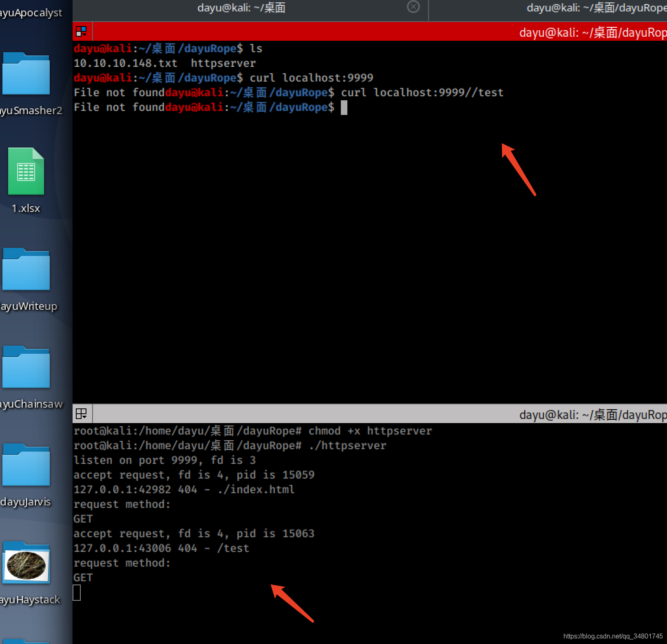Open the dayuSmasher2 desktop folder
Screen dimensions: 667x644
(x=26, y=74)
